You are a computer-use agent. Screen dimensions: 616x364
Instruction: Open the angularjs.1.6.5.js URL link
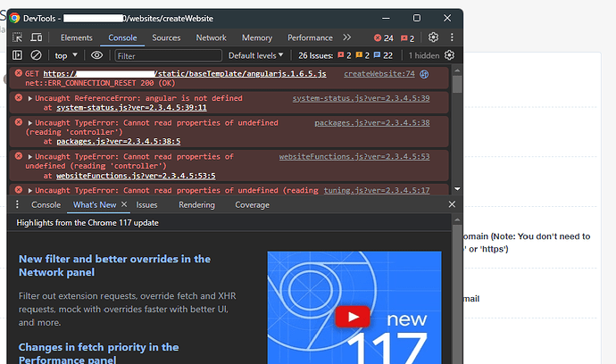(x=185, y=74)
